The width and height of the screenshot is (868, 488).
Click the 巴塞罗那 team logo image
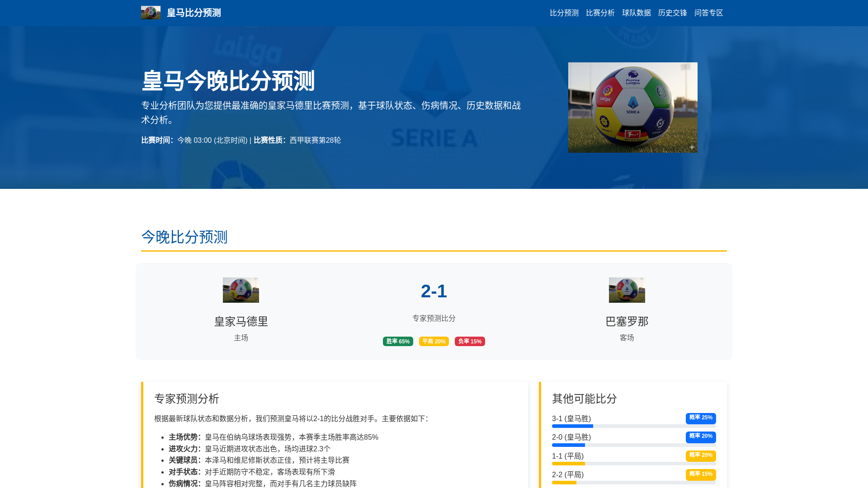click(627, 290)
